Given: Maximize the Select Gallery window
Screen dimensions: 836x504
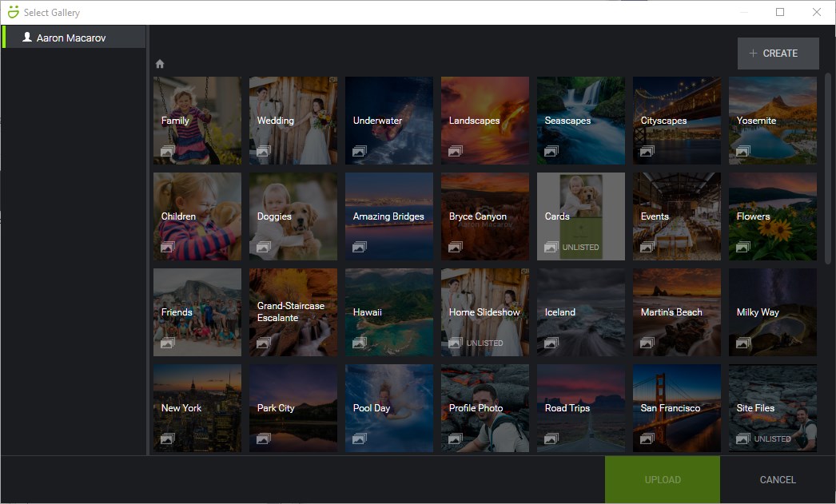Looking at the screenshot, I should [780, 12].
